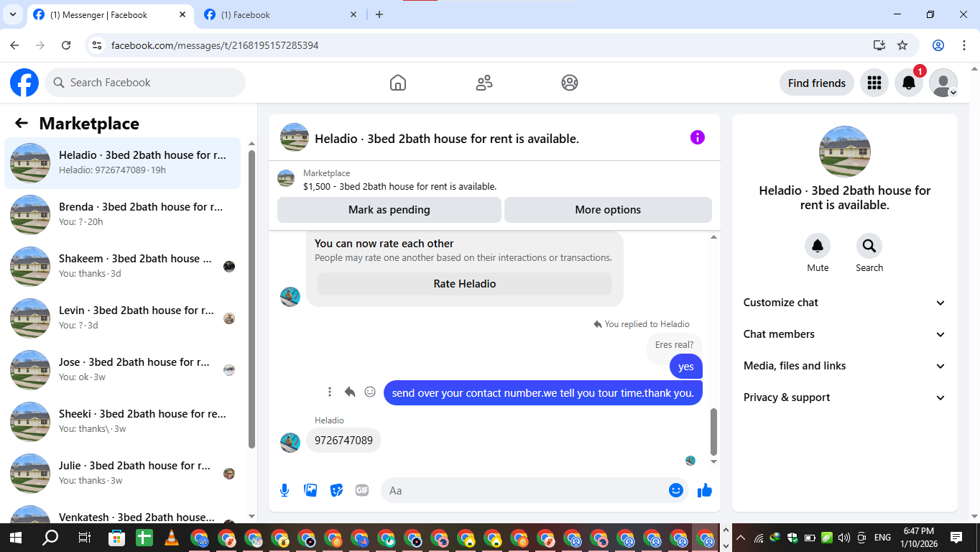Open the volume control in system tray
Viewport: 980px width, 552px height.
[843, 538]
